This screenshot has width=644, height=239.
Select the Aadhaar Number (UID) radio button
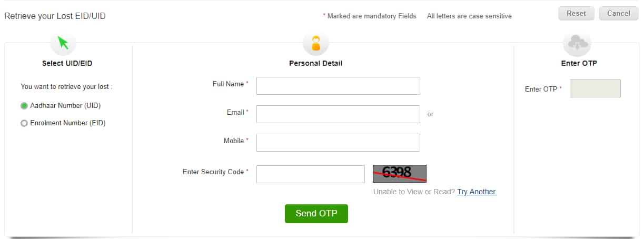(24, 106)
